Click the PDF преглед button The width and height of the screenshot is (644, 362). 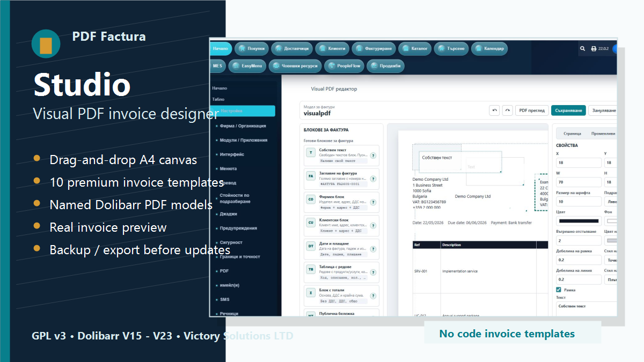point(532,110)
